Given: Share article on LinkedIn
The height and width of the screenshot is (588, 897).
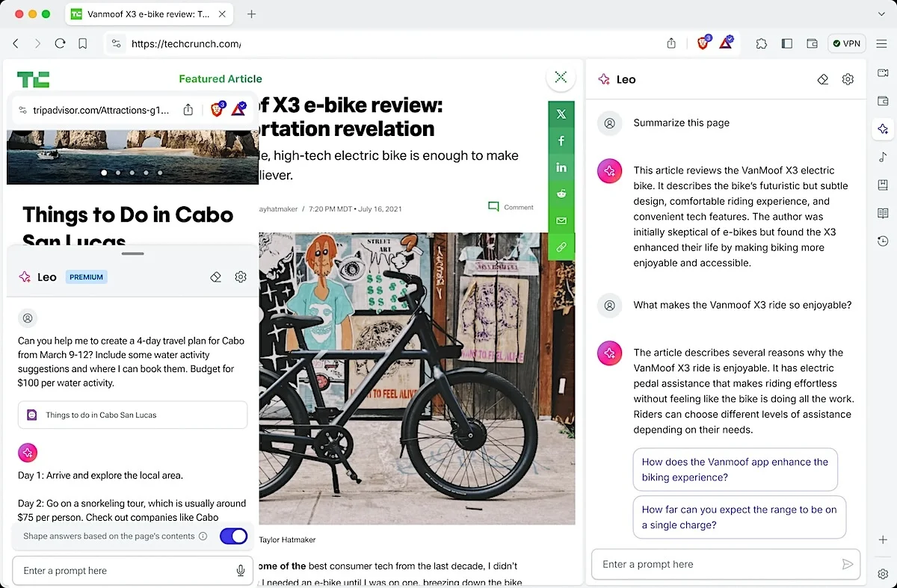Looking at the screenshot, I should [x=561, y=167].
